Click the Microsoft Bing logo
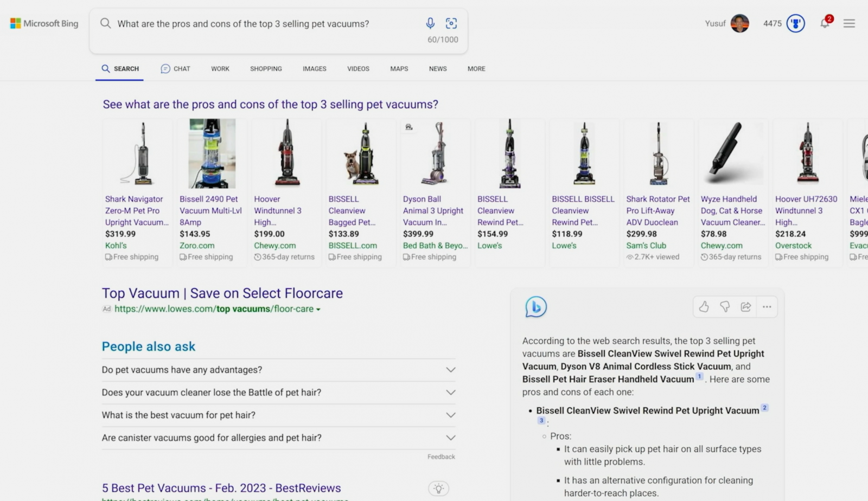 tap(43, 23)
